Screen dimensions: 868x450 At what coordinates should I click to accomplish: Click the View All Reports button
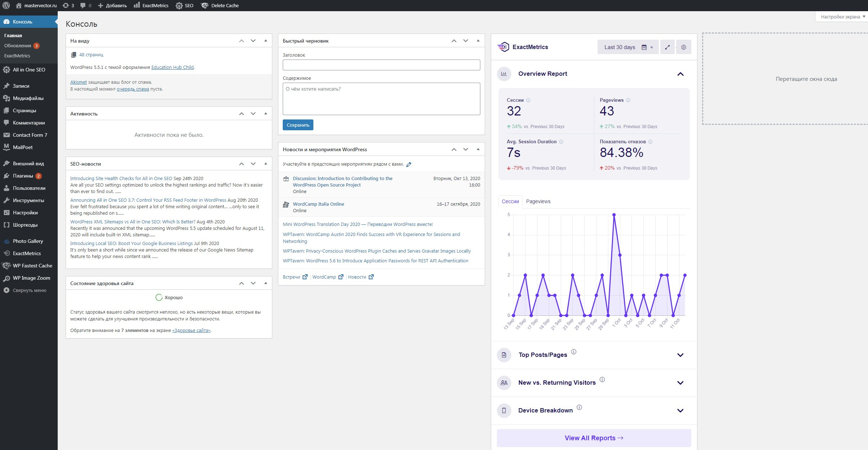click(594, 438)
